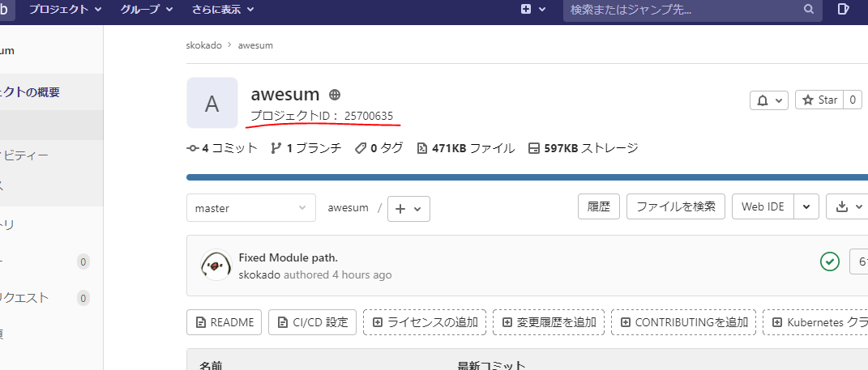Click the skokado author link

259,275
